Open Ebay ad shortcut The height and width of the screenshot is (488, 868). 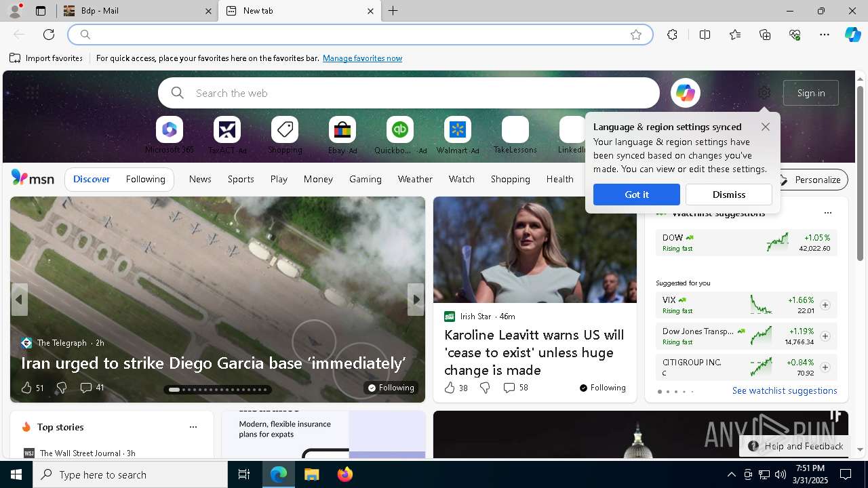(x=342, y=136)
